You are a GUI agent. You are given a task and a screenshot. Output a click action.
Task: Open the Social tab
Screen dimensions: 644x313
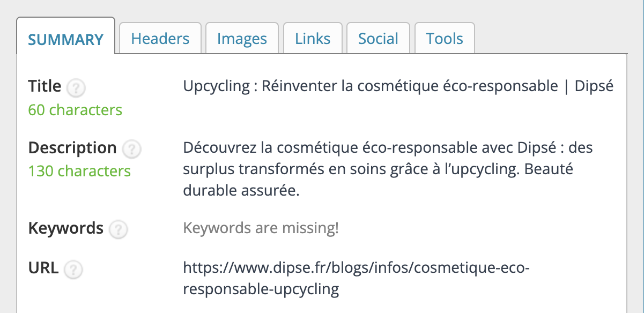click(x=378, y=39)
